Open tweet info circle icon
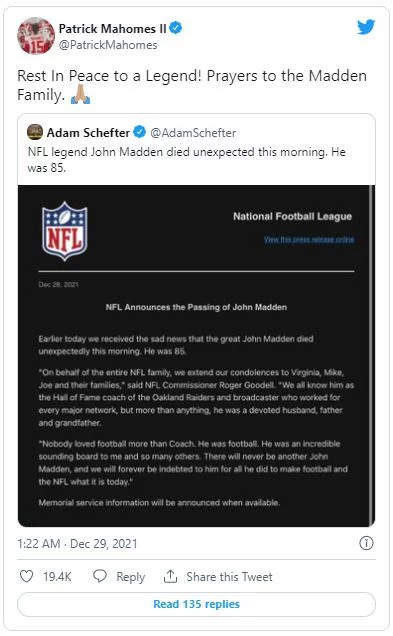This screenshot has height=636, width=393. pos(366,543)
